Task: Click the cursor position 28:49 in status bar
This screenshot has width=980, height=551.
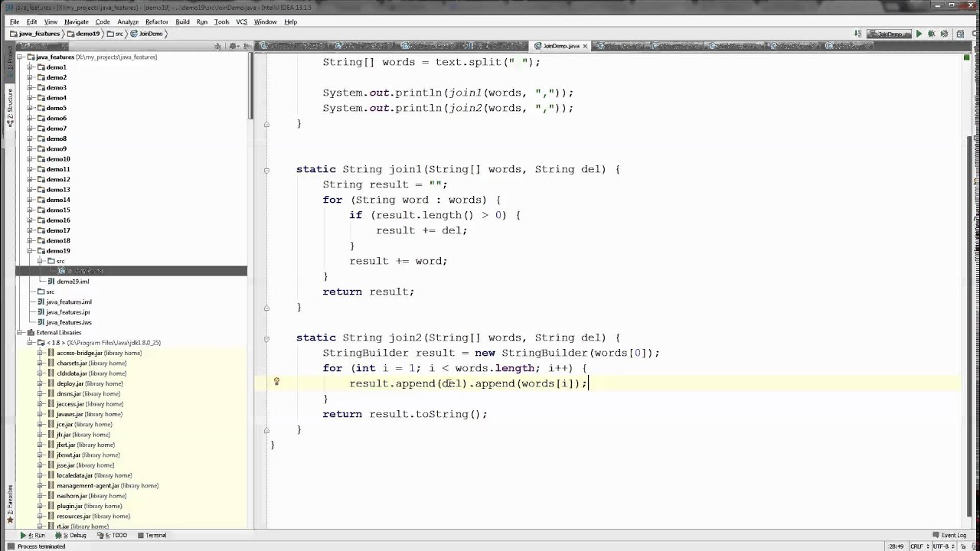Action: tap(896, 546)
